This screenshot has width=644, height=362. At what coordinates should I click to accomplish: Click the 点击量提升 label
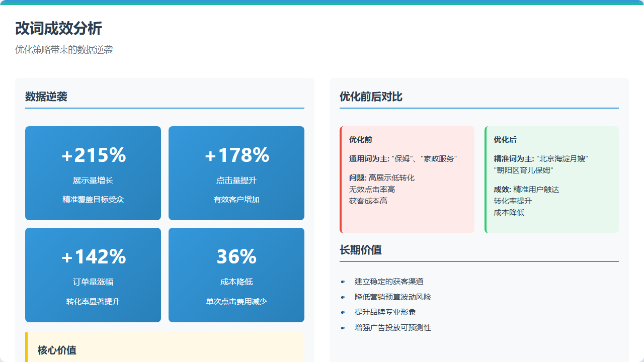coord(236,180)
